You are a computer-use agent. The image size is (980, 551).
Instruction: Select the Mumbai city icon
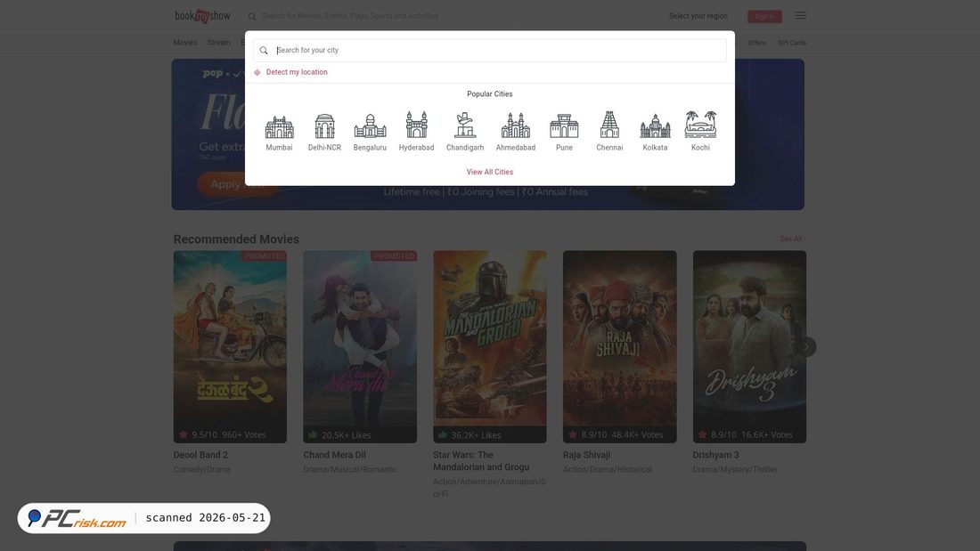(279, 126)
